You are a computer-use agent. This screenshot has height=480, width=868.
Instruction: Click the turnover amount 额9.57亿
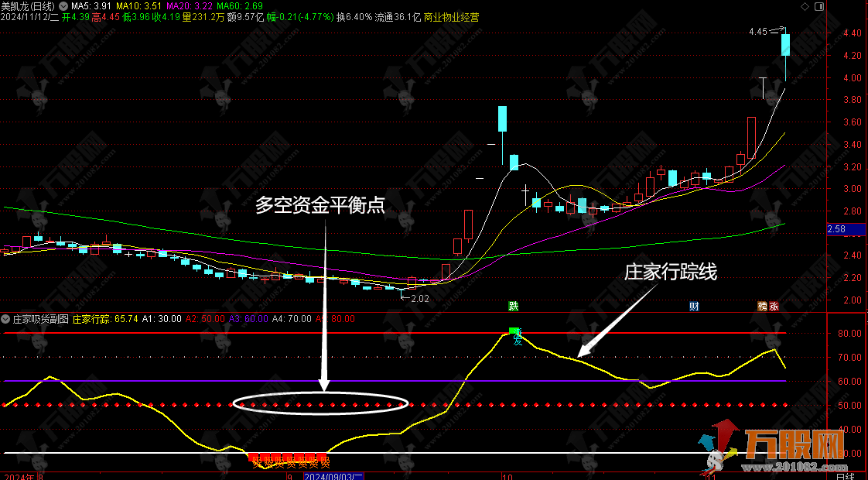[x=246, y=17]
